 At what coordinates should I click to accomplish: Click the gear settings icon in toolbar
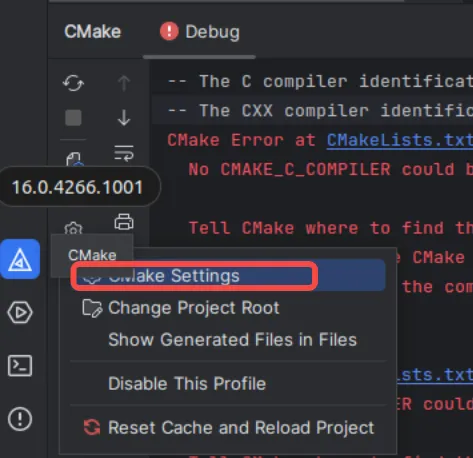tap(73, 228)
